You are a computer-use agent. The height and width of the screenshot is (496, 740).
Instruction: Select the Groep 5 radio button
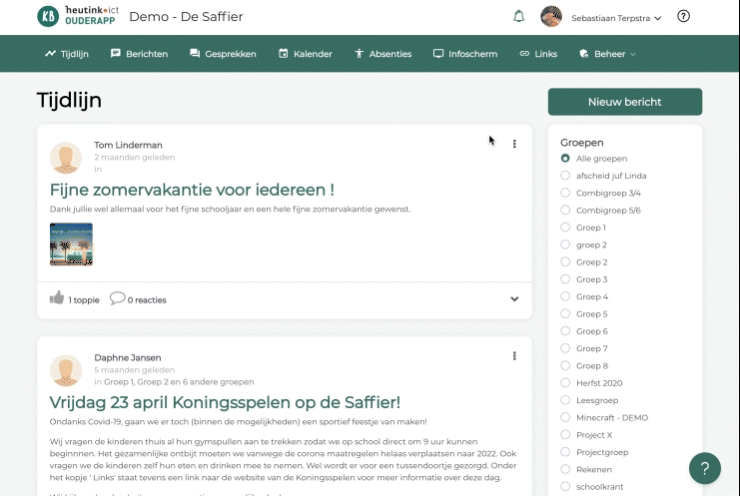pyautogui.click(x=566, y=314)
